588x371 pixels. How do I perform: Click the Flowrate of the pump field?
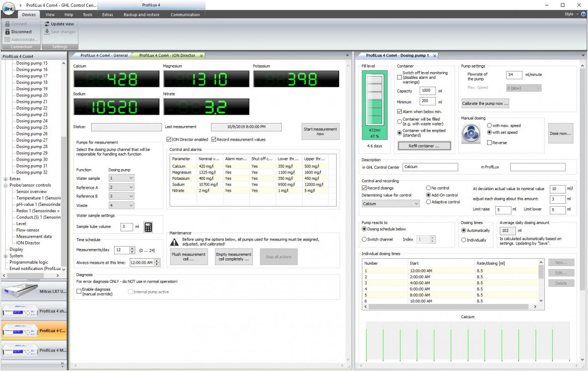tap(514, 75)
